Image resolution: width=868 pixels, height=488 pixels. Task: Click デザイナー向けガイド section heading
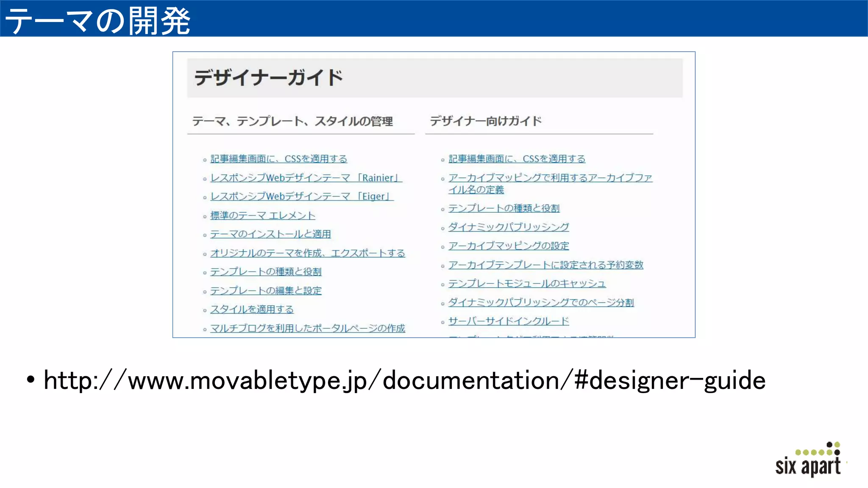tap(486, 121)
